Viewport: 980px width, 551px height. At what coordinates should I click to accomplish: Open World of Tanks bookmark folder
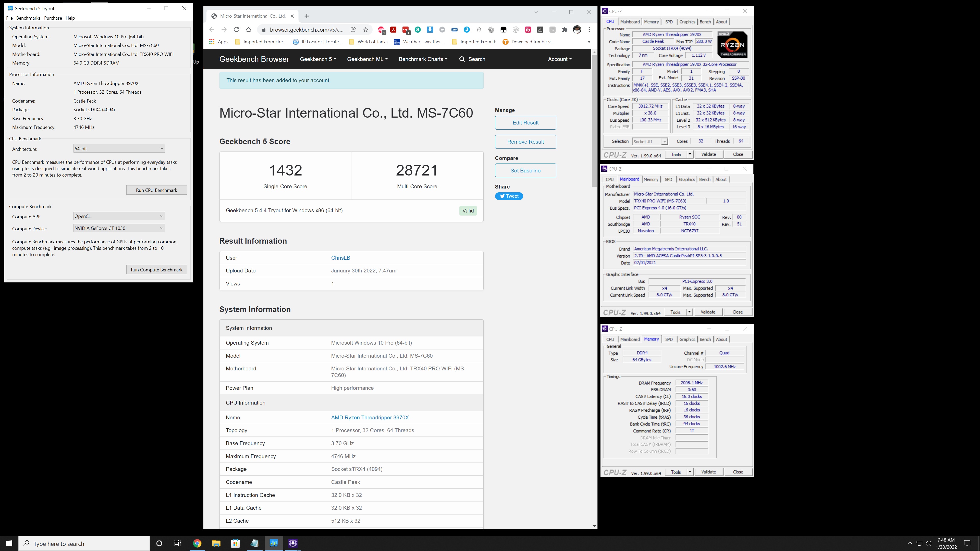(368, 42)
